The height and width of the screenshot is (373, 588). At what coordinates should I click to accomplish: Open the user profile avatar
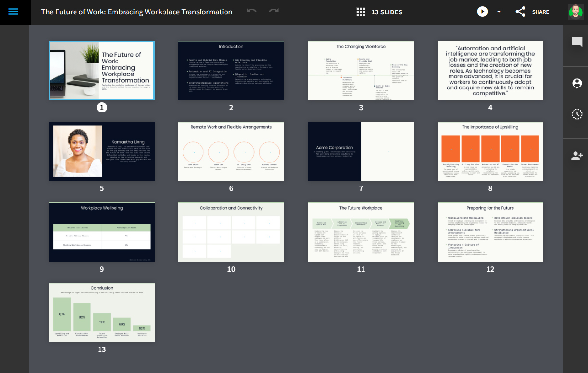(575, 12)
